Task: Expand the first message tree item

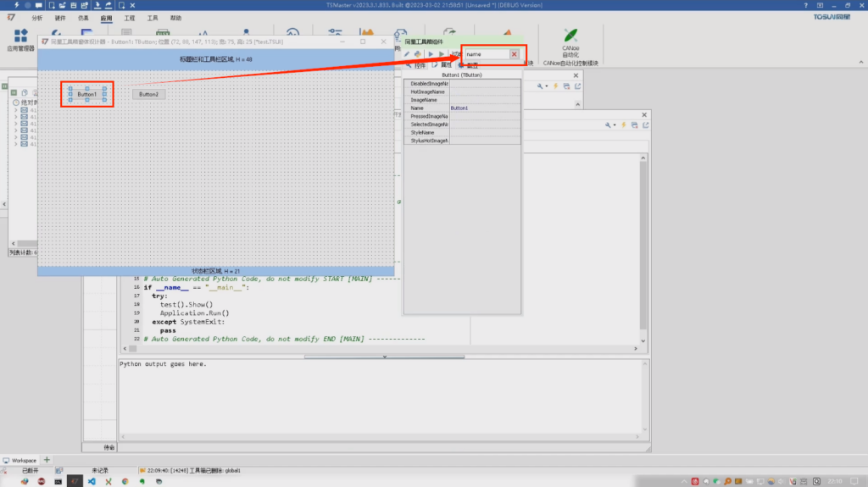Action: pos(15,111)
